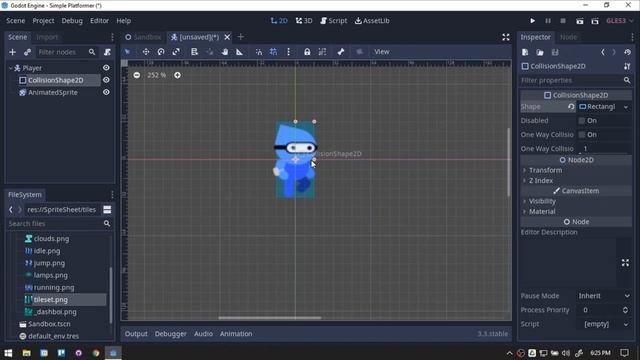Toggle visibility of Player node
Image resolution: width=640 pixels, height=360 pixels.
(106, 68)
